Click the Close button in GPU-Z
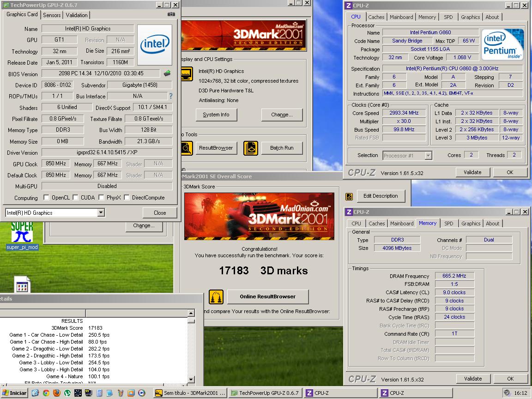Image resolution: width=532 pixels, height=399 pixels. 160,213
